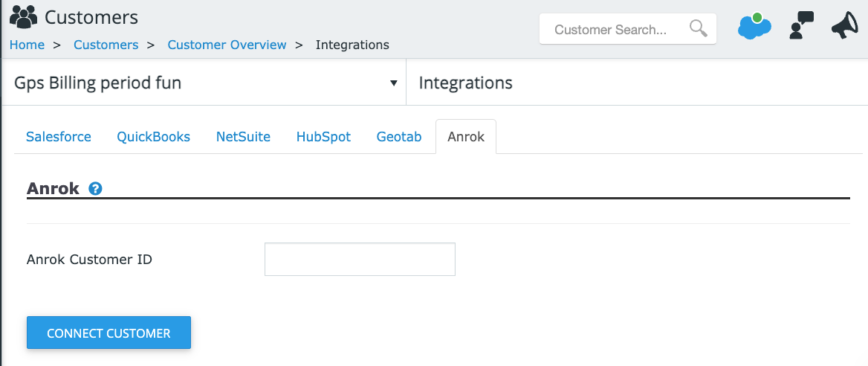Go to Home breadcrumb link

click(27, 45)
